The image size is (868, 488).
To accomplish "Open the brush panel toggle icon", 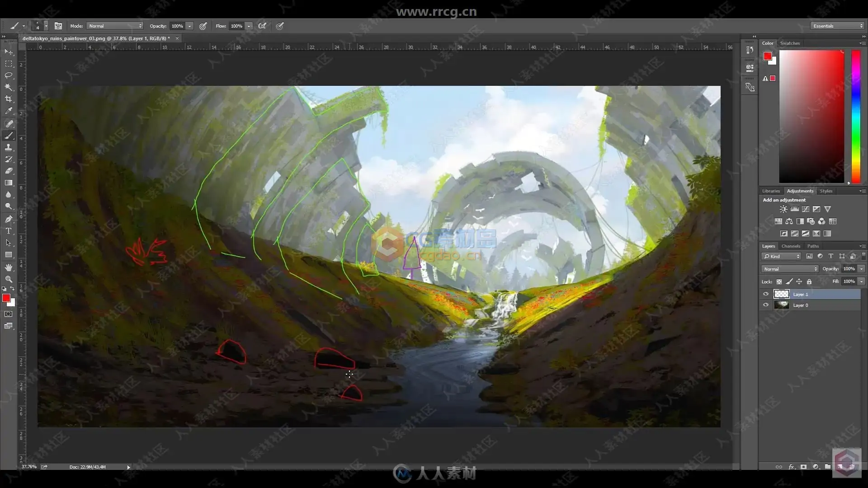I will (x=58, y=26).
